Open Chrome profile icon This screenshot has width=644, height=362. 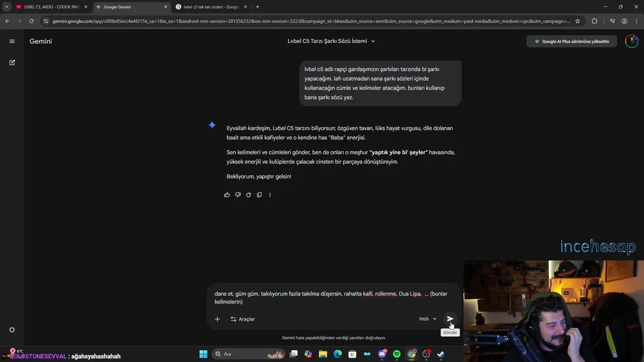tap(624, 21)
